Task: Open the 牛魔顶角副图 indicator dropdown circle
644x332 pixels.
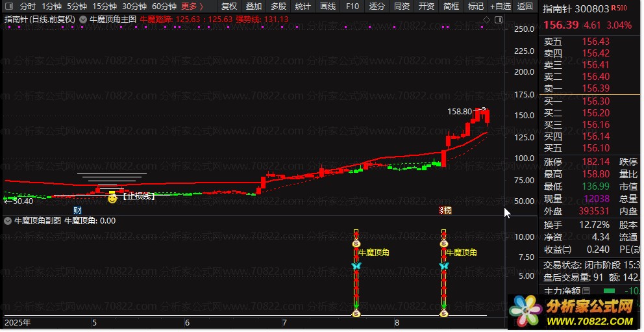Action: (x=8, y=221)
